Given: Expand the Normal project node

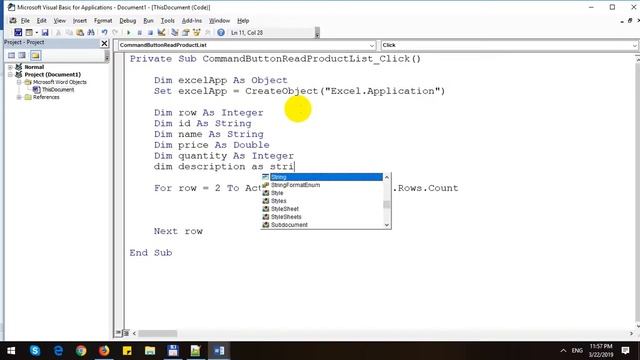Looking at the screenshot, I should click(10, 67).
